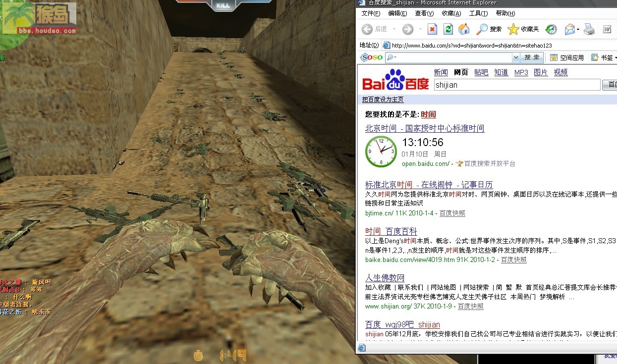The height and width of the screenshot is (364, 617).
Task: Open 标准北京时间 - 在线闹钟 result
Action: coord(429,185)
